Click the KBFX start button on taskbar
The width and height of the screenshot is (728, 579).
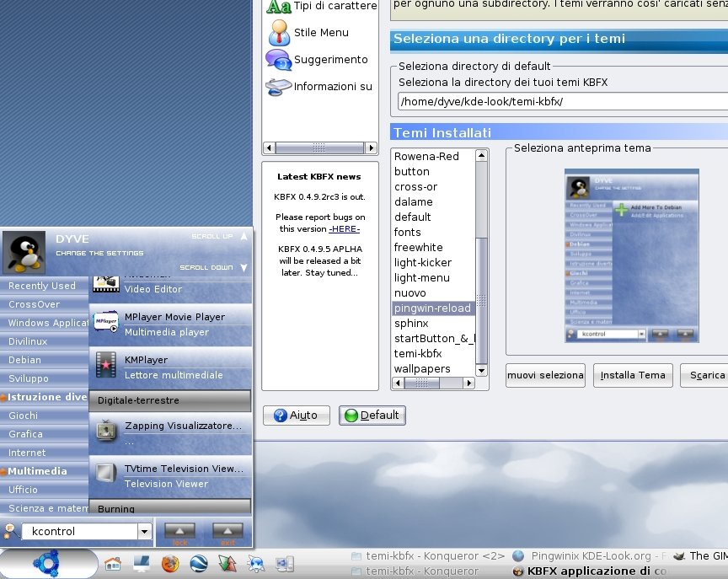[48, 563]
